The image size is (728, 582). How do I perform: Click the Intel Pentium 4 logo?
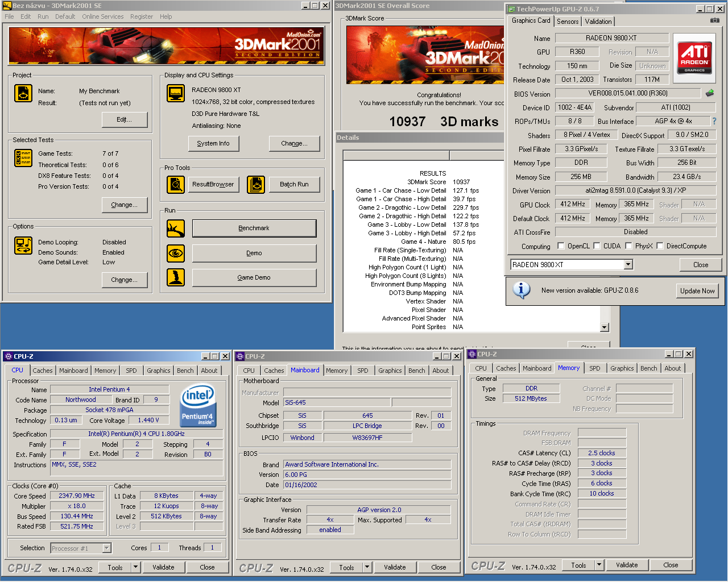(197, 406)
